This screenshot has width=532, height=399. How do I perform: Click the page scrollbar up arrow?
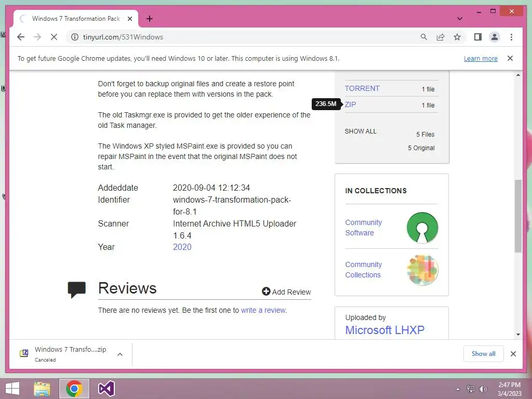pyautogui.click(x=518, y=75)
